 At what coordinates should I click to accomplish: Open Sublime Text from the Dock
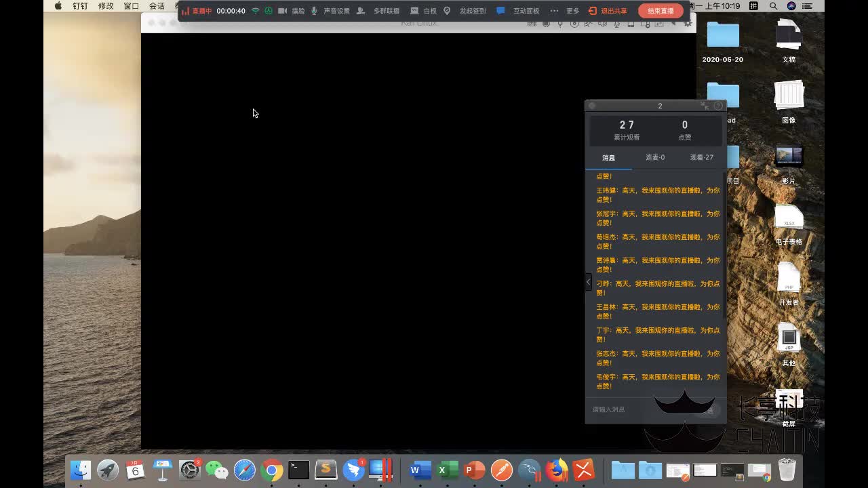(x=326, y=470)
